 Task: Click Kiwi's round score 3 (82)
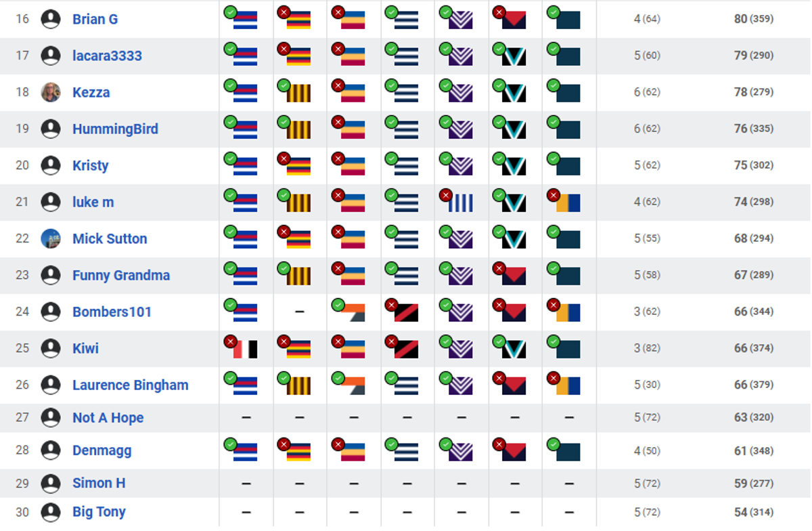647,348
